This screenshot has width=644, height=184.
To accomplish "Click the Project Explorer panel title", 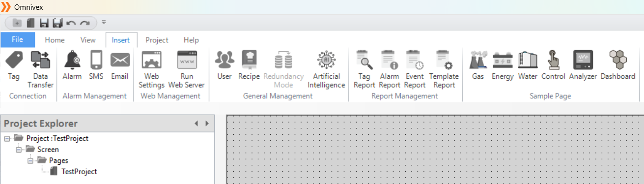I will point(41,123).
